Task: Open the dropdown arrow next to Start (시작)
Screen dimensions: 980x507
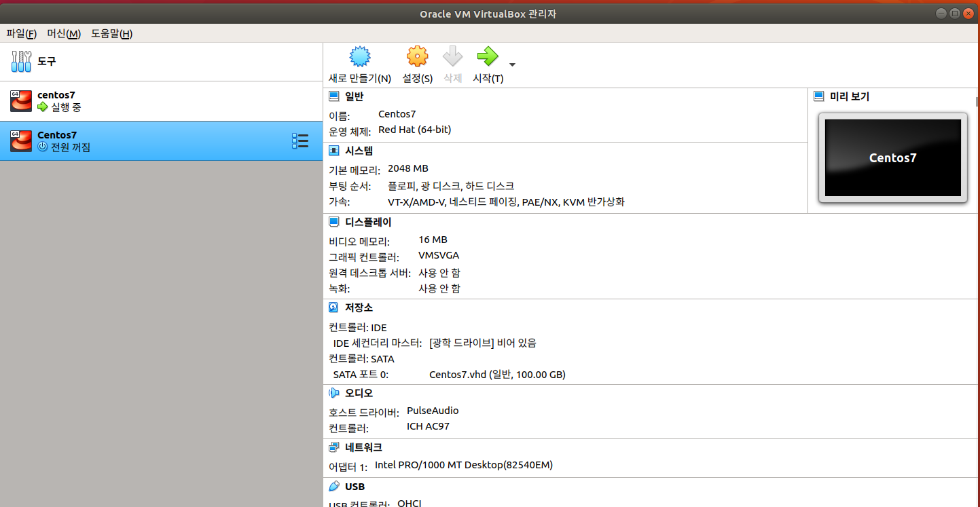Action: 512,65
